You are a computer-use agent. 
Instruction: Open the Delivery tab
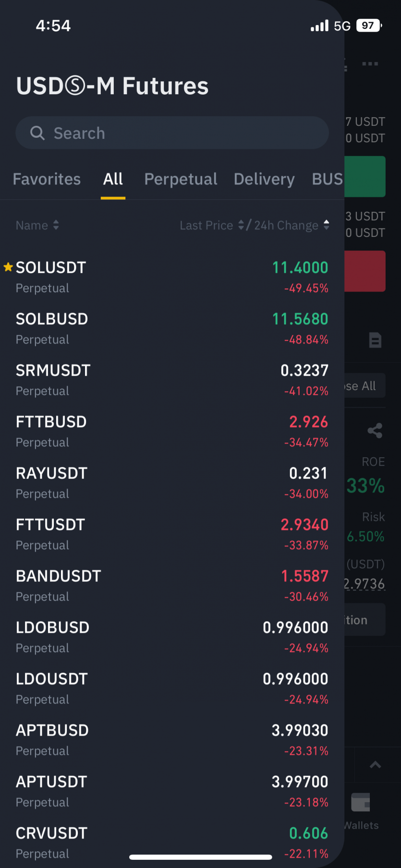pyautogui.click(x=264, y=179)
